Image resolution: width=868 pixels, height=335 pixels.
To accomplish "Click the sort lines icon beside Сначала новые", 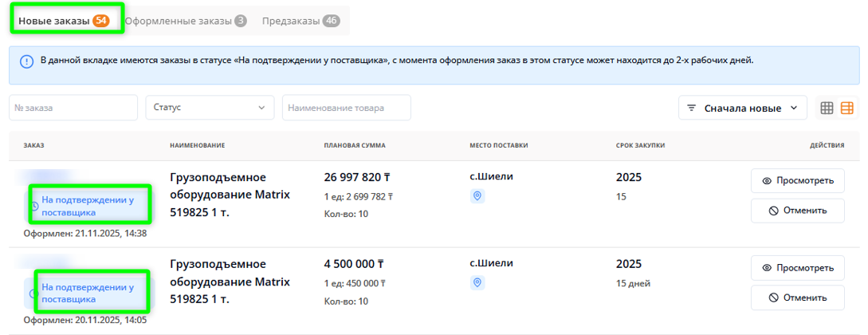I will pyautogui.click(x=691, y=108).
